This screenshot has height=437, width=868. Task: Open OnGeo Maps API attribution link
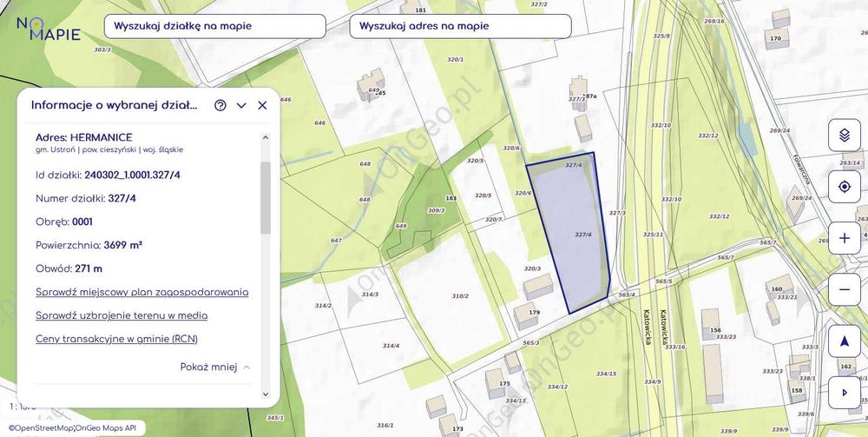click(105, 428)
